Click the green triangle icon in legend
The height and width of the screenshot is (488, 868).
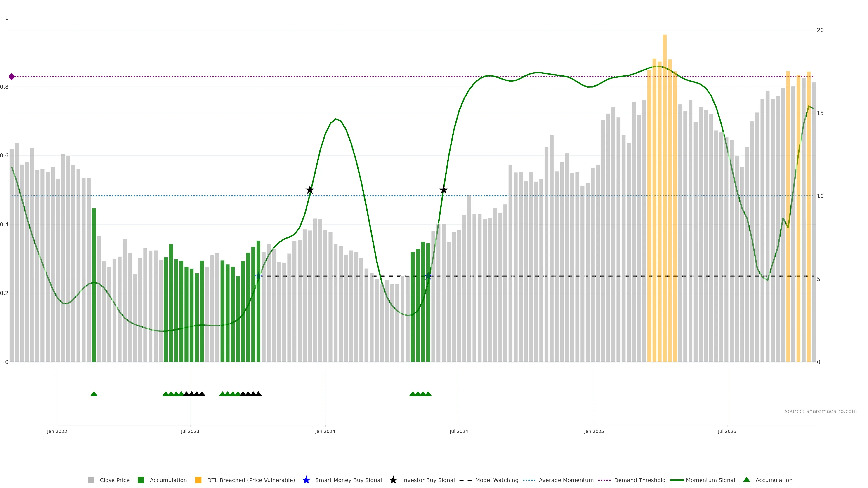pos(746,480)
